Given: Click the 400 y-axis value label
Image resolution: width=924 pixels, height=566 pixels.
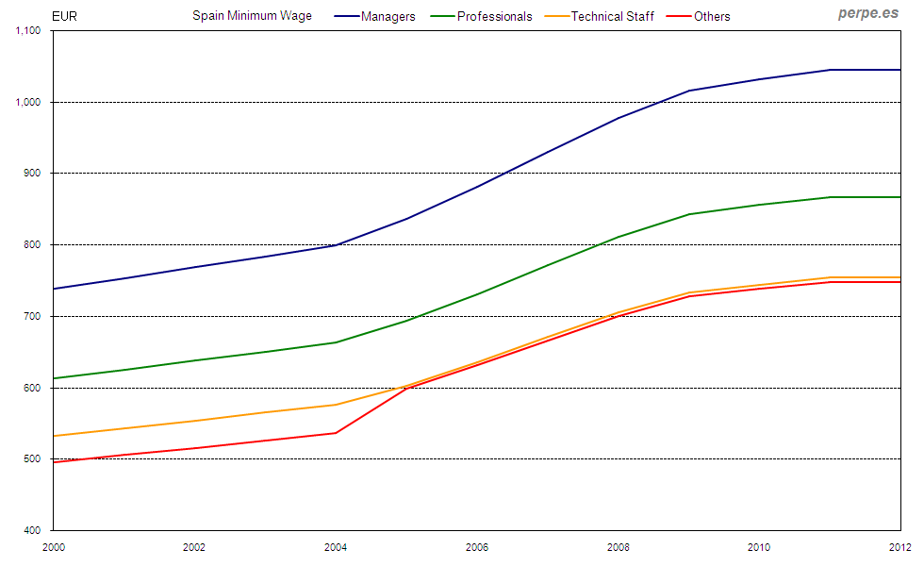Looking at the screenshot, I should tap(35, 530).
